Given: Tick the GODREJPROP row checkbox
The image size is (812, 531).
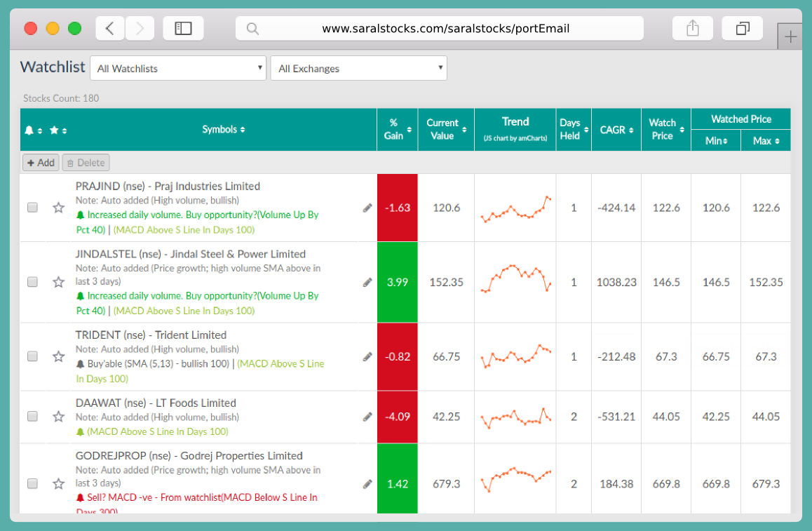Looking at the screenshot, I should tap(33, 484).
